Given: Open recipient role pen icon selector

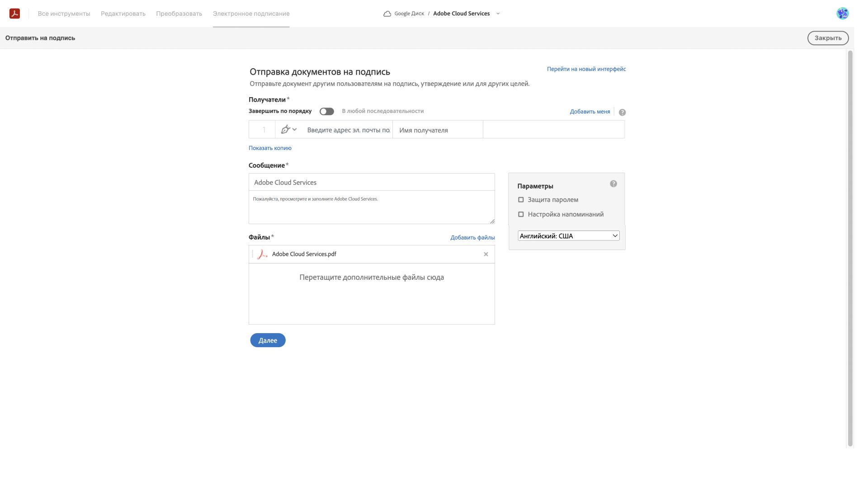Looking at the screenshot, I should 288,130.
